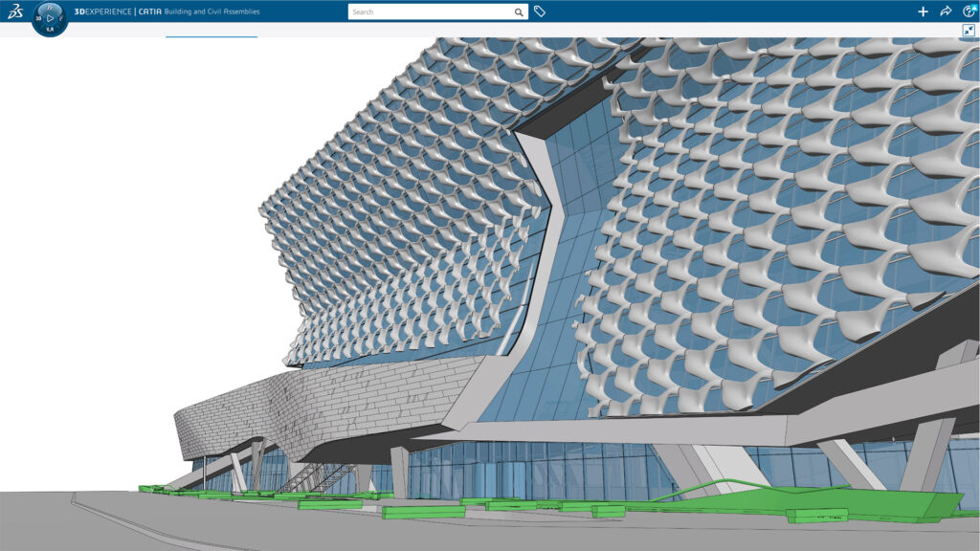Toggle the exit full-screen control below the toolbar
Viewport: 980px width, 551px height.
coord(969,31)
